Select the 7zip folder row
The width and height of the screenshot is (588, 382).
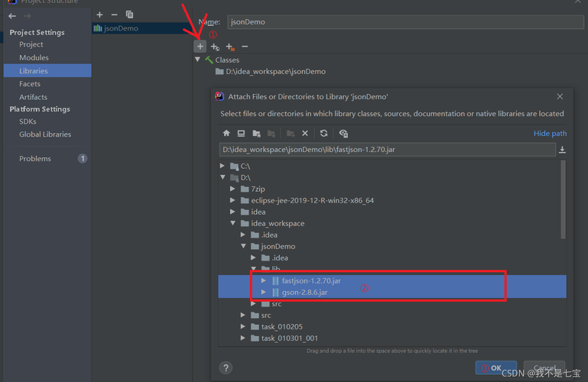pos(390,189)
